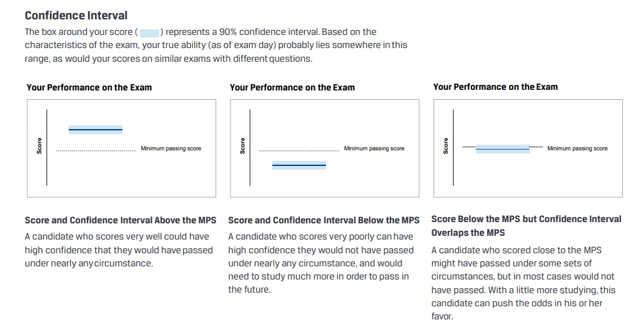
Task: Select the below-MPS confidence band in second chart
Action: 299,165
